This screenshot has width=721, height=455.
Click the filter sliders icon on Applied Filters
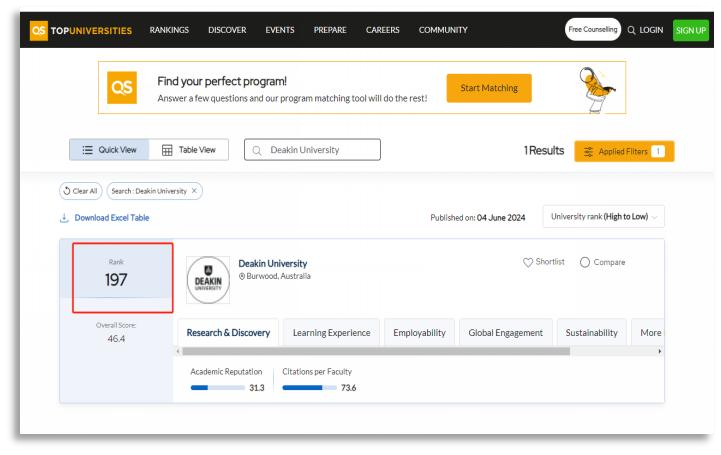(x=588, y=152)
